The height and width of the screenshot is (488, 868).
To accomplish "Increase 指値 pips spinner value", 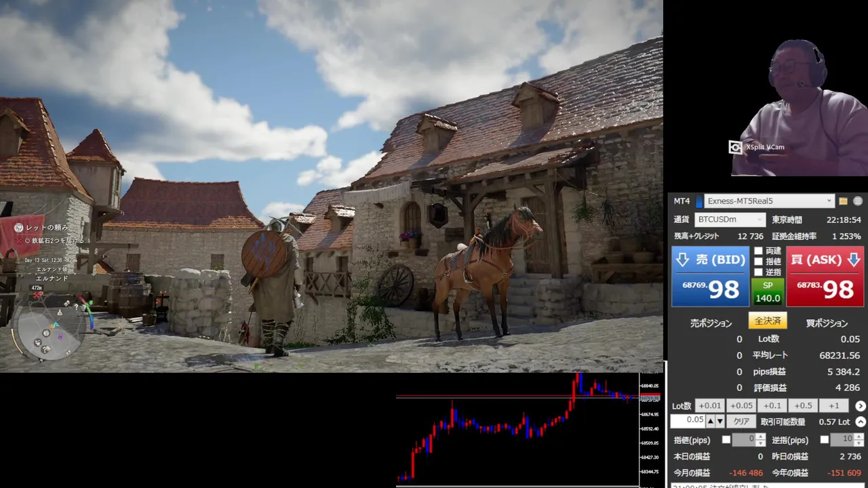I will pos(761,436).
